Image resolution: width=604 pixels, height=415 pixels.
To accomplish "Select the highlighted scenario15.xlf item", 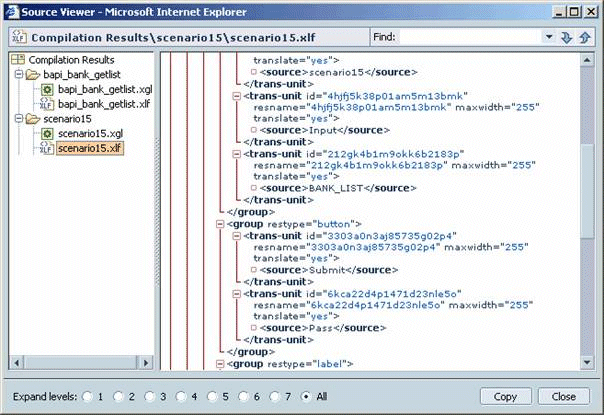I will (x=90, y=148).
